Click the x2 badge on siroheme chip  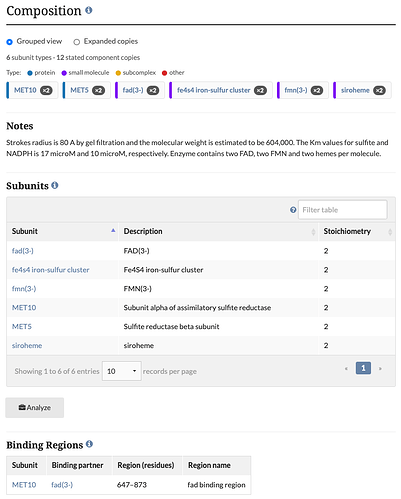pyautogui.click(x=379, y=90)
